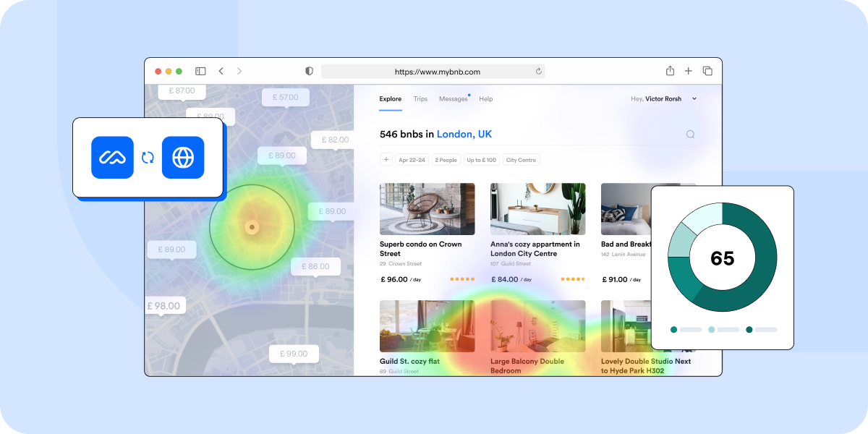868x434 pixels.
Task: Select the £ 84.00 / day price
Action: (511, 279)
